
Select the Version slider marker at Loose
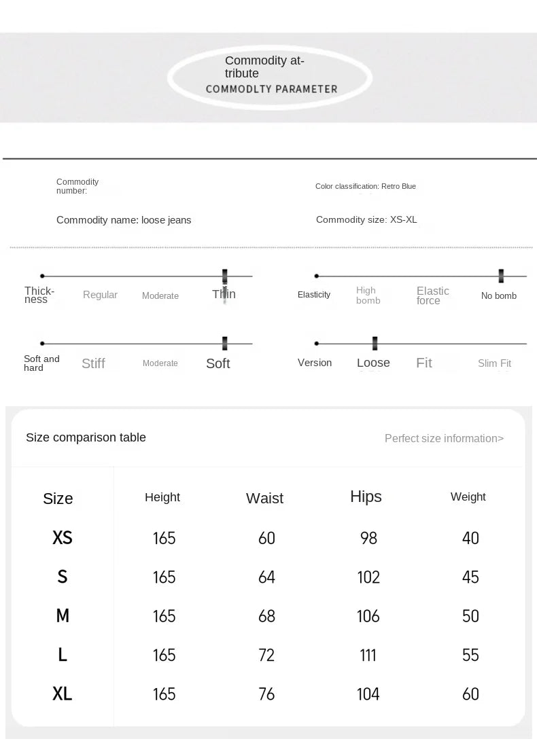click(375, 343)
